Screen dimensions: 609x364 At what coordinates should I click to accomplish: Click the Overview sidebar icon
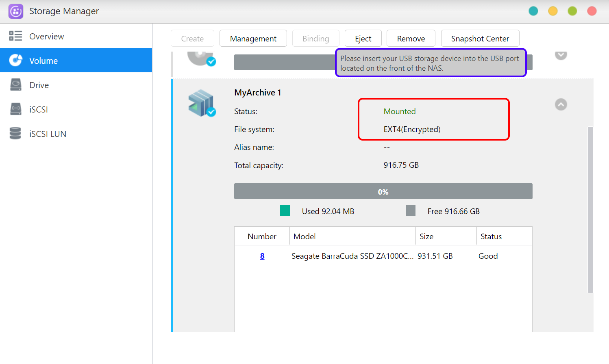coord(15,36)
